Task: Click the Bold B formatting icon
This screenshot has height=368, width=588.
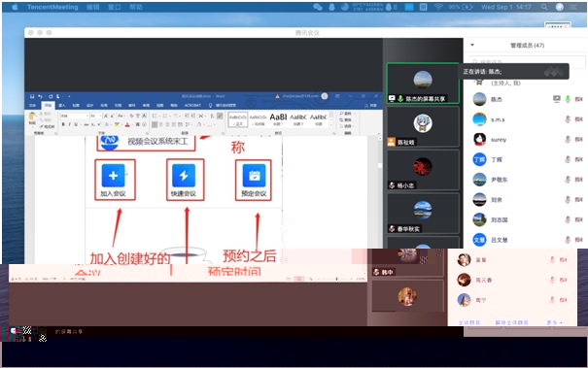Action: 63,124
